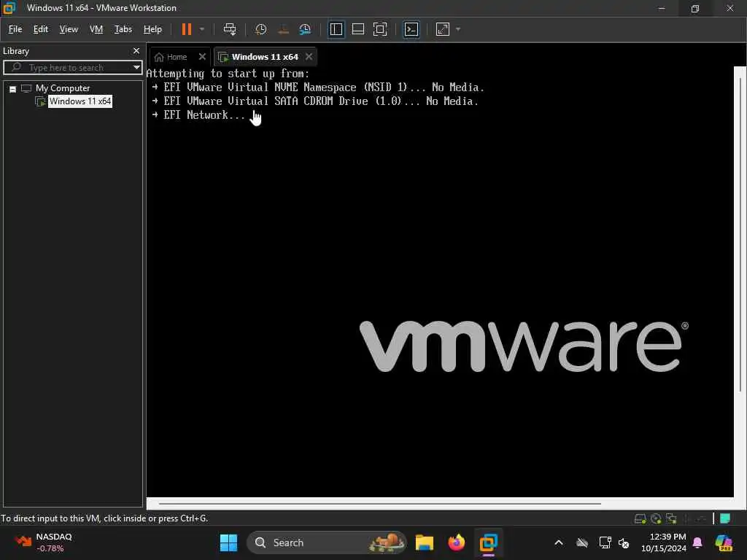Click the SATA CDROM Drive No Media line
The height and width of the screenshot is (560, 747).
pyautogui.click(x=315, y=101)
